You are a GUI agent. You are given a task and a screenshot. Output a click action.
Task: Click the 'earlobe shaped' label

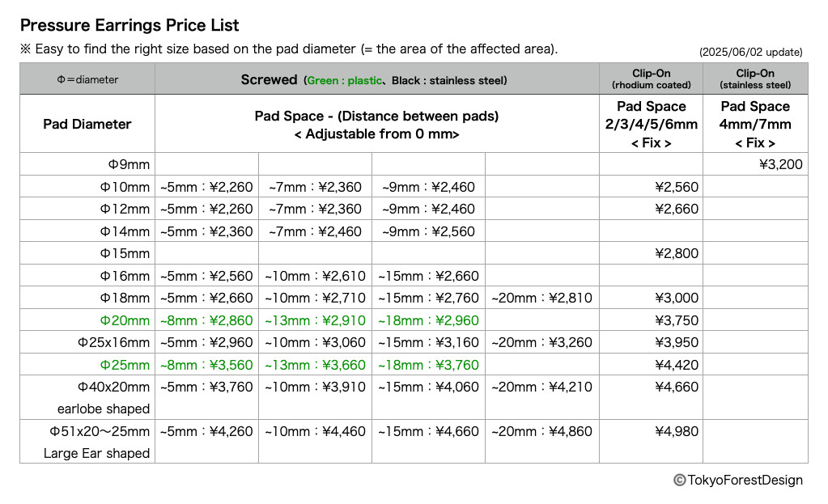pyautogui.click(x=104, y=409)
